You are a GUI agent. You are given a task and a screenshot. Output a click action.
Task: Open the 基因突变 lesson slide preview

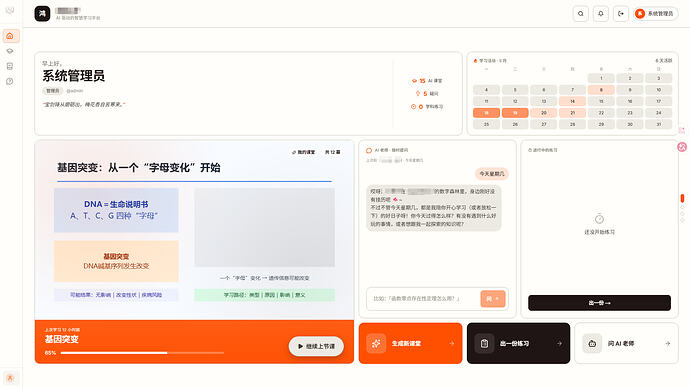click(194, 230)
